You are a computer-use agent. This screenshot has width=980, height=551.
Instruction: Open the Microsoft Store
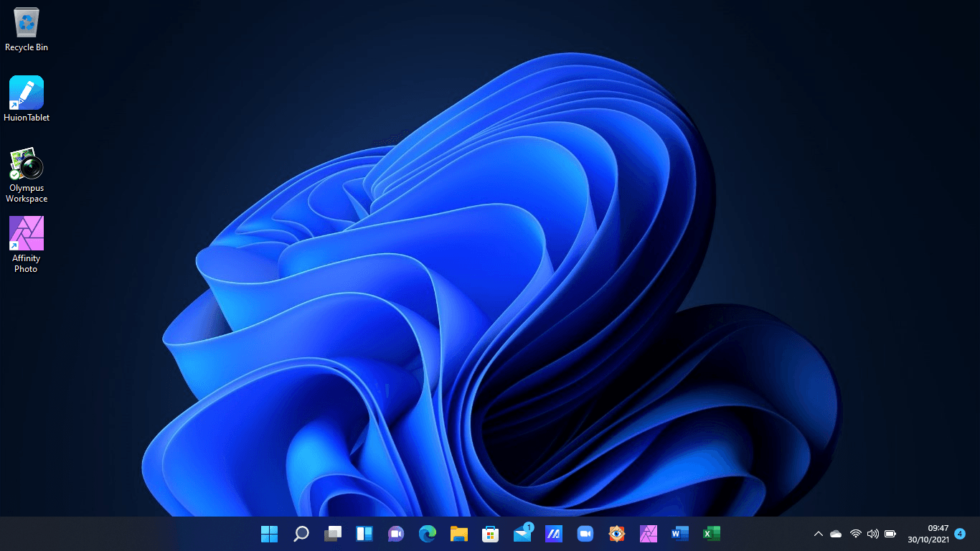(490, 534)
